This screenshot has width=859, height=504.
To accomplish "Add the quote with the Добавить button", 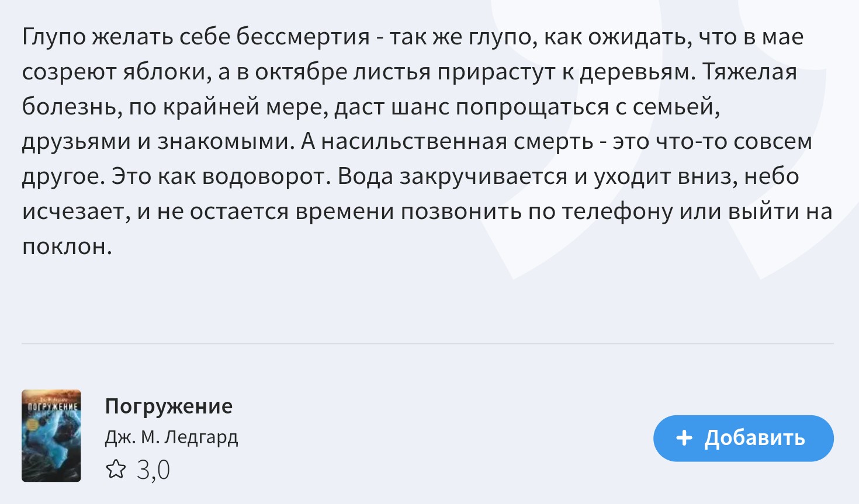I will [x=743, y=438].
